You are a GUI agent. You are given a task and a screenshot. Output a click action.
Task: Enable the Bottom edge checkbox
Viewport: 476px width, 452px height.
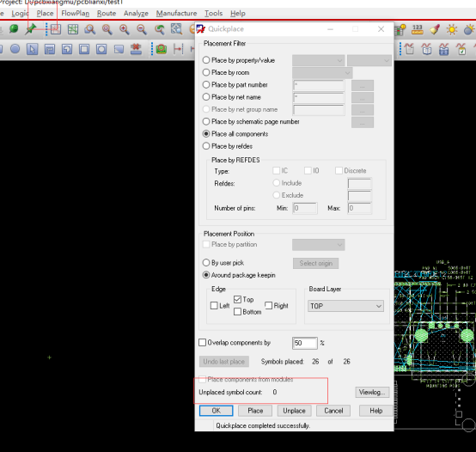(x=238, y=312)
